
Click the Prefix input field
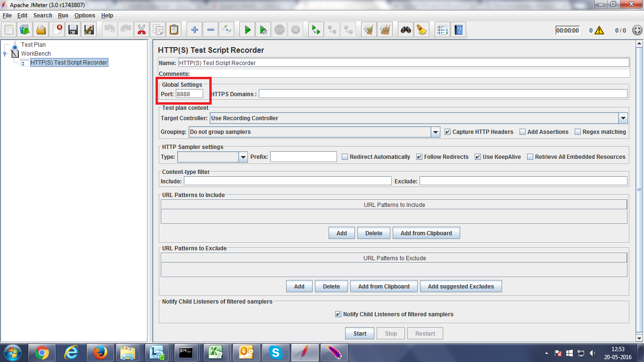pyautogui.click(x=304, y=157)
